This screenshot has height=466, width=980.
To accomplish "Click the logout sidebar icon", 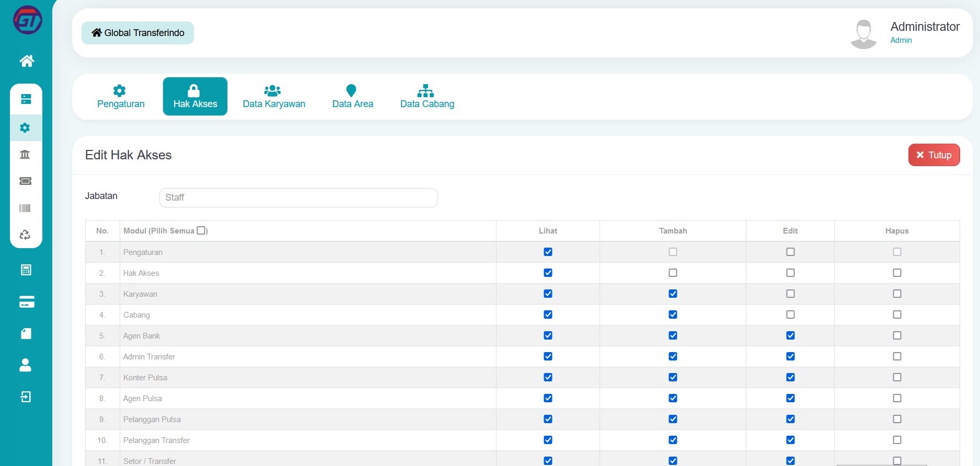I will click(26, 397).
